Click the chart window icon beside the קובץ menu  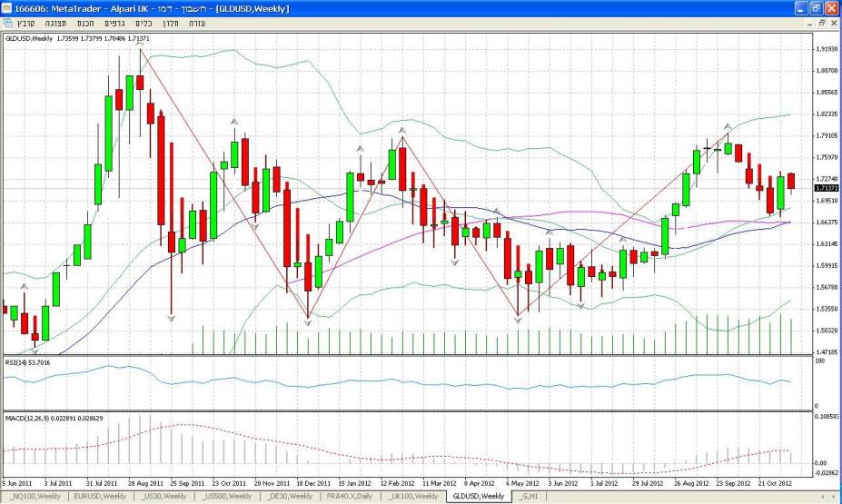[8, 21]
